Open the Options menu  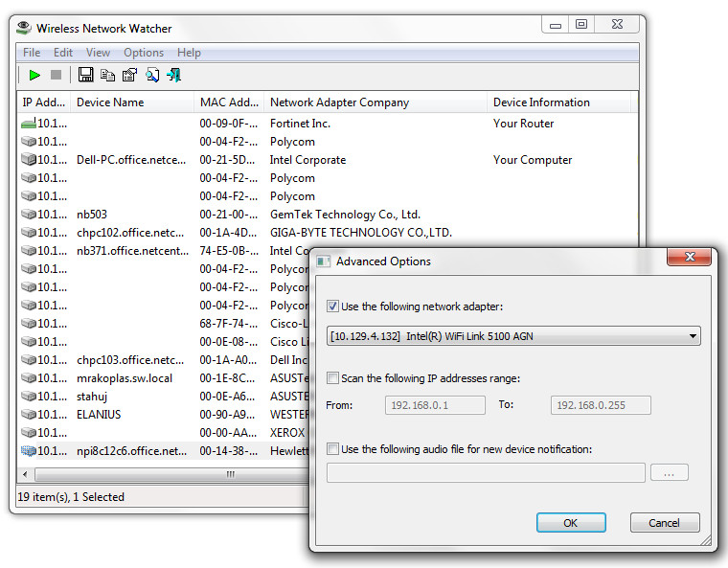coord(144,53)
